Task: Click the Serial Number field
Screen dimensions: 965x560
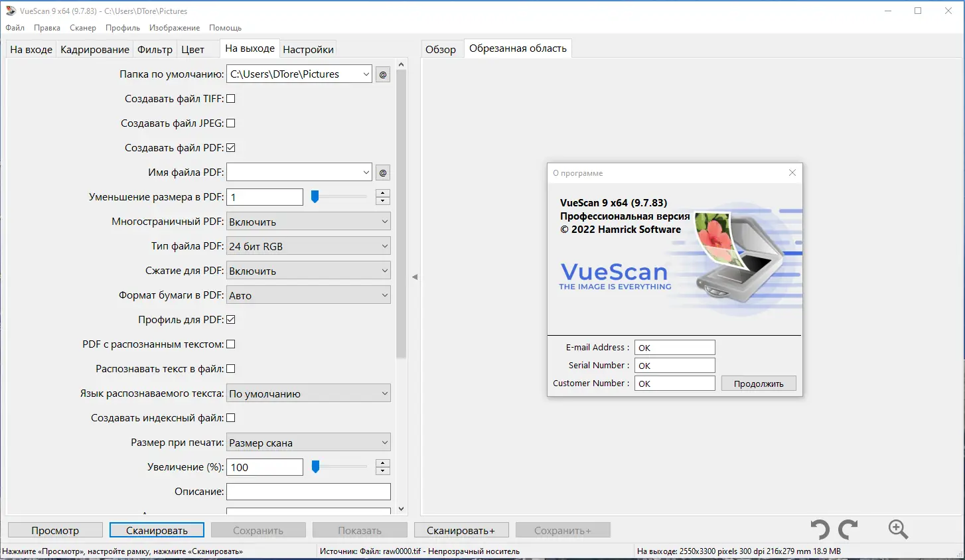Action: click(675, 366)
